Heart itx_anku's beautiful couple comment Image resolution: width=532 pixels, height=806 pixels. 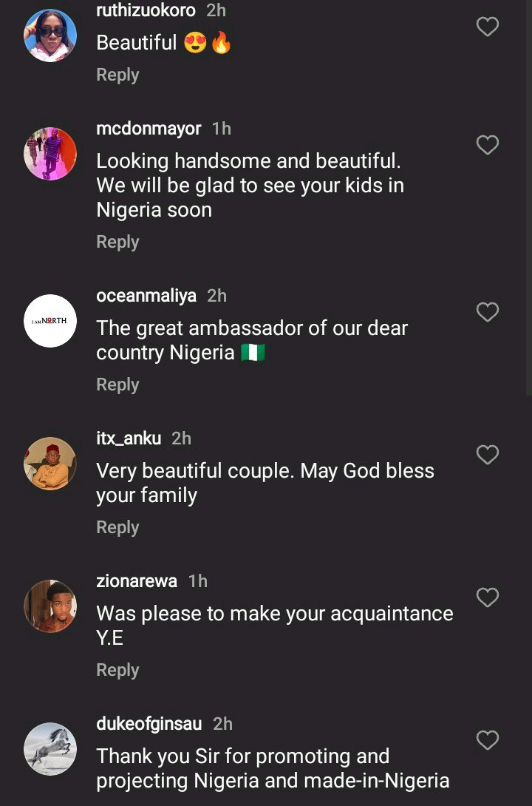click(x=488, y=455)
